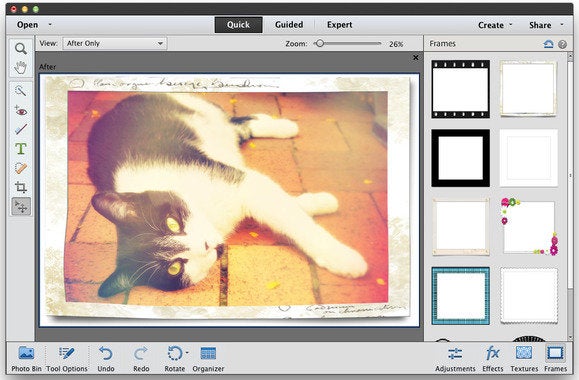579x380 pixels.
Task: Open the Photo Bin
Action: [26, 359]
